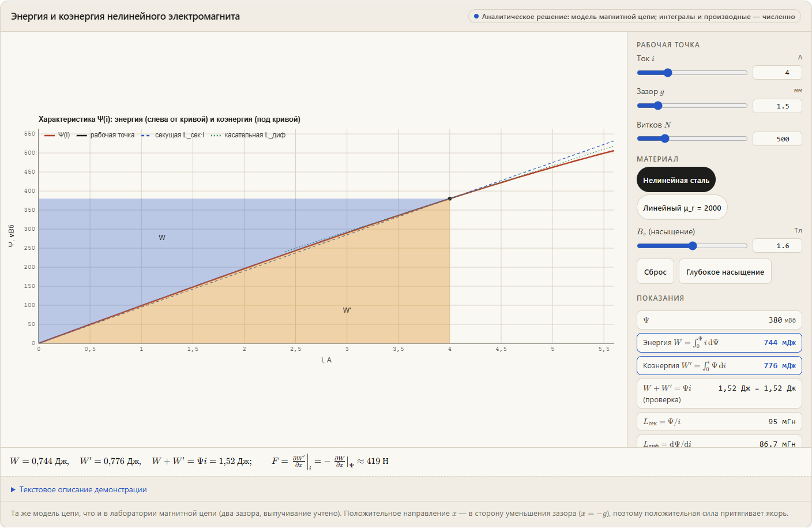Click the L_диф readout 86,7 мГн
The height and width of the screenshot is (528, 812).
click(x=719, y=442)
